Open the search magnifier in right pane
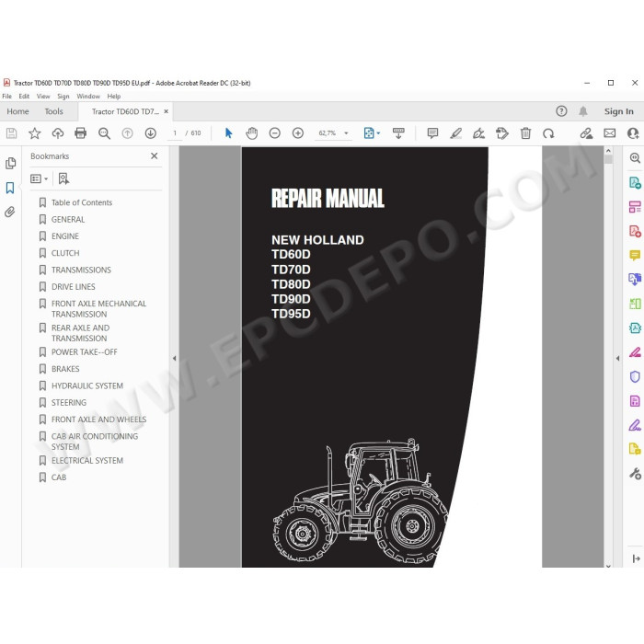Viewport: 644px width, 644px height. click(635, 157)
